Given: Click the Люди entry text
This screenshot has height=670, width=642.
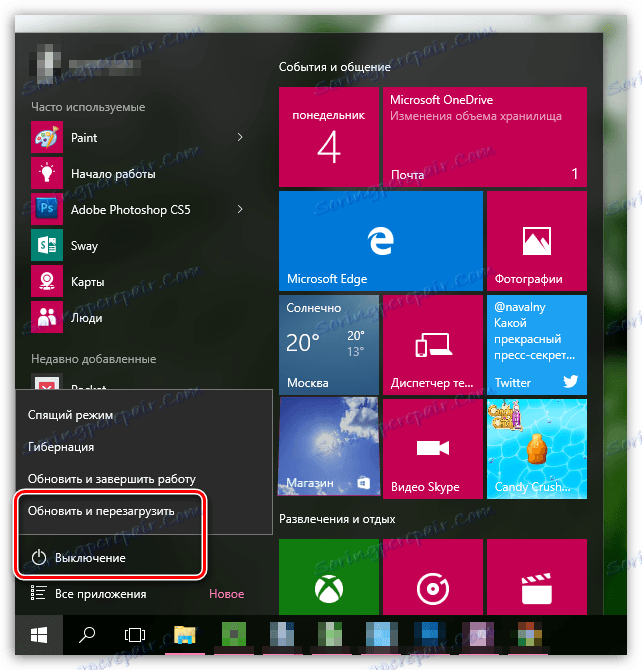Looking at the screenshot, I should pyautogui.click(x=87, y=318).
